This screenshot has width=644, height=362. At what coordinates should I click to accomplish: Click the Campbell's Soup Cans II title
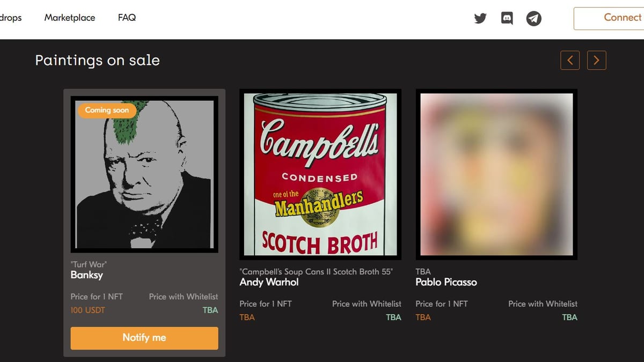tap(316, 271)
